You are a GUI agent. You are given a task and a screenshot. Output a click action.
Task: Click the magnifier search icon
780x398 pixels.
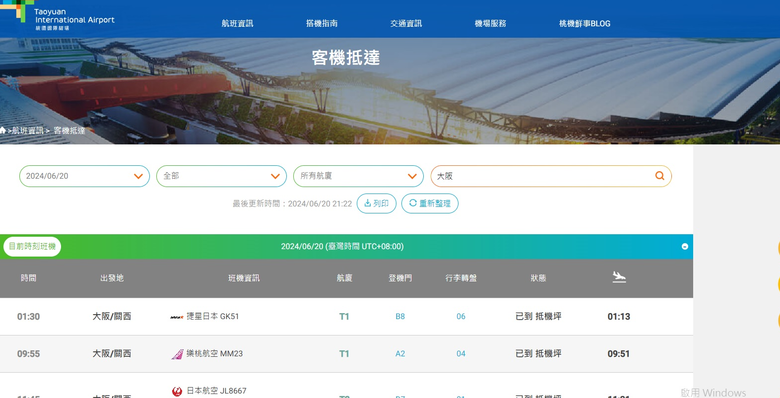pyautogui.click(x=660, y=176)
